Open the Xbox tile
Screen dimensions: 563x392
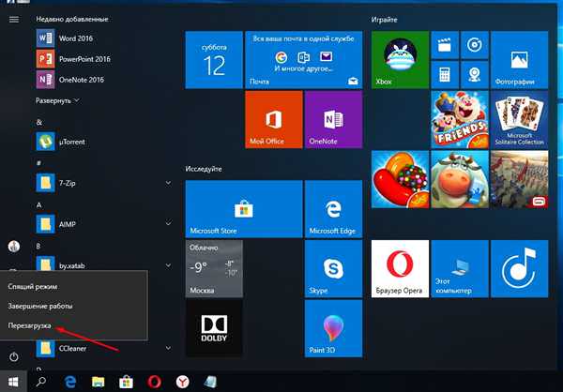point(400,60)
